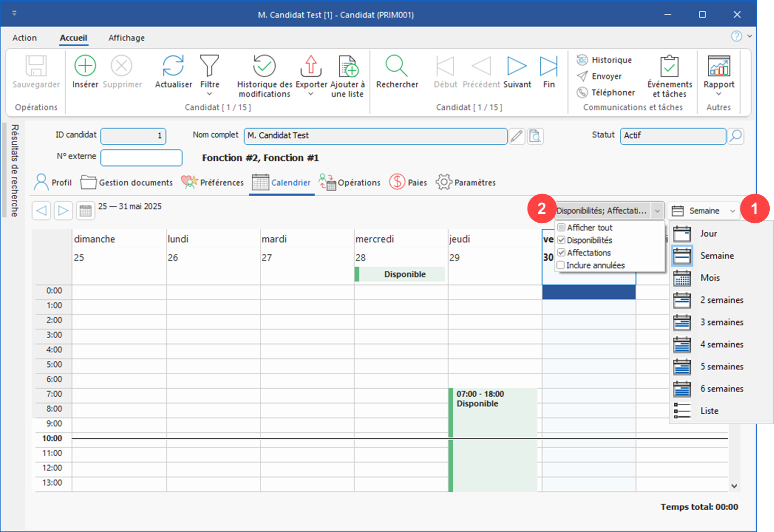Viewport: 774px width, 532px height.
Task: Open the Rechercher magnifier tool
Action: [x=396, y=66]
